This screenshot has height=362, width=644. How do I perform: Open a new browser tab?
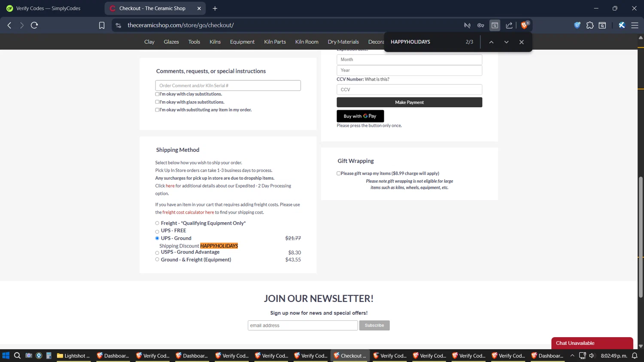(x=215, y=8)
